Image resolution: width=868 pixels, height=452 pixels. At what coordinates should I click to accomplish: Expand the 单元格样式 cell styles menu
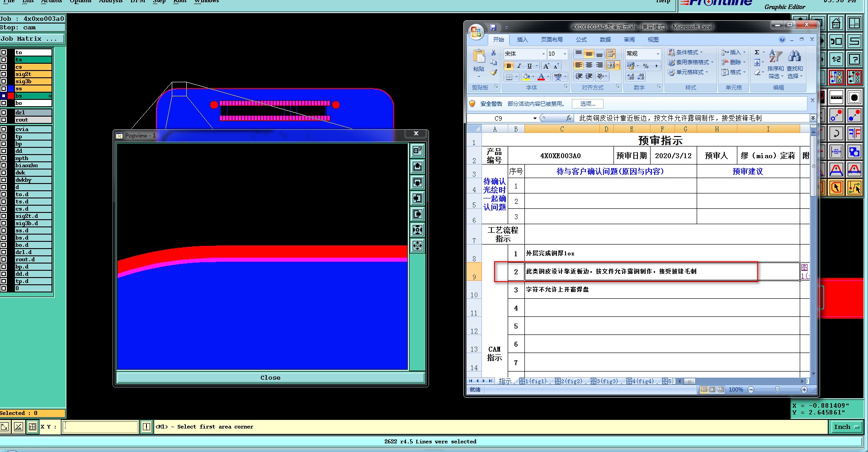[x=688, y=72]
